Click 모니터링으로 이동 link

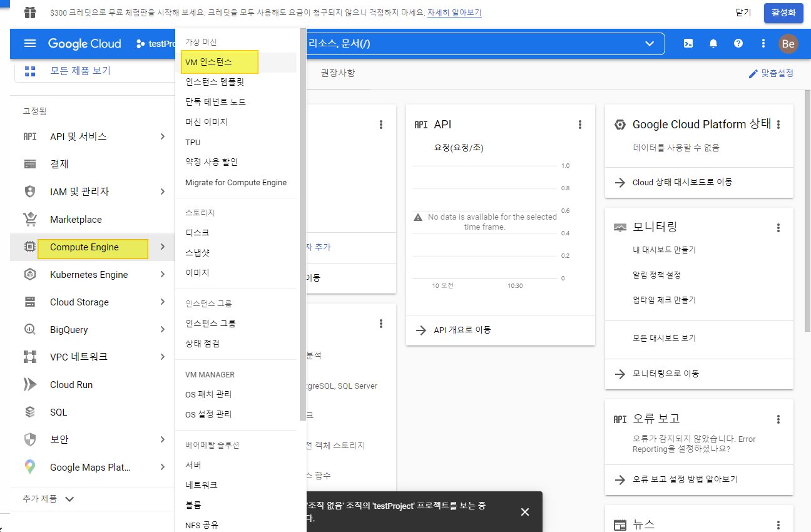coord(666,374)
